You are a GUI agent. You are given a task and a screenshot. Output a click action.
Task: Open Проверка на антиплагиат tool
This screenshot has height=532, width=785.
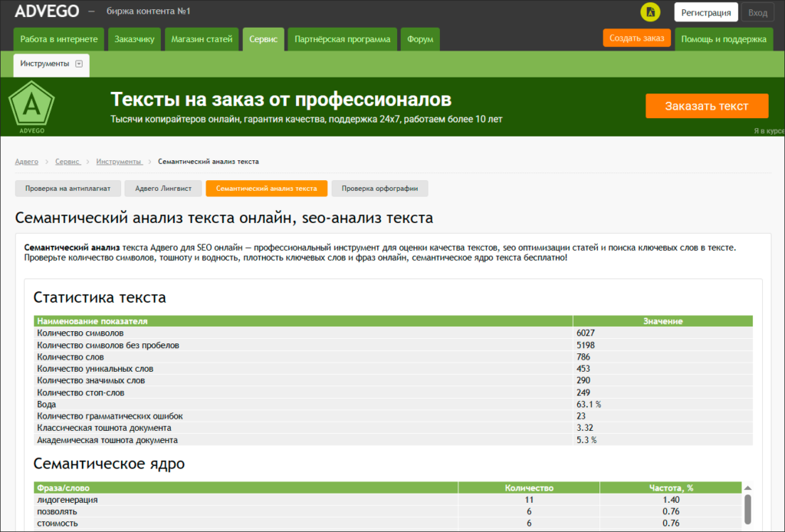point(67,188)
